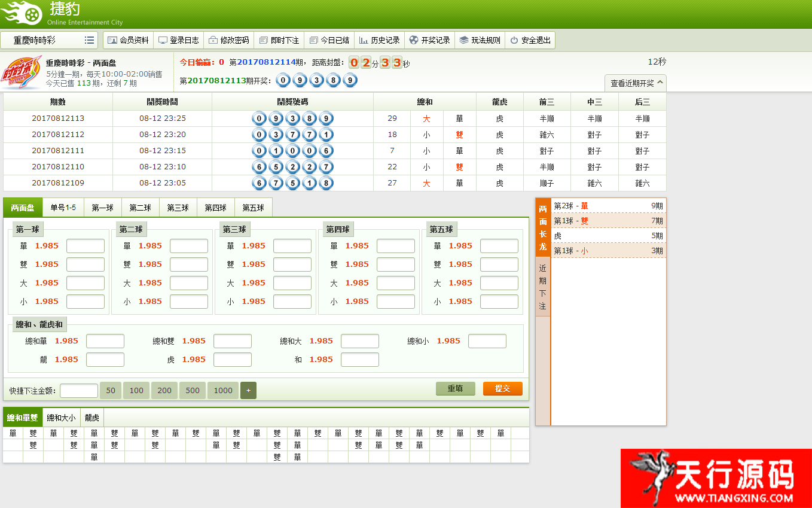Click 第一球 小 bet amount field
Image resolution: width=812 pixels, height=508 pixels.
[86, 302]
